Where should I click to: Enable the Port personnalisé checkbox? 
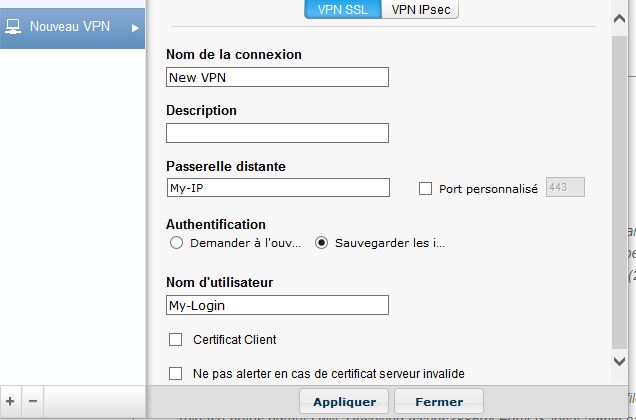tap(426, 188)
